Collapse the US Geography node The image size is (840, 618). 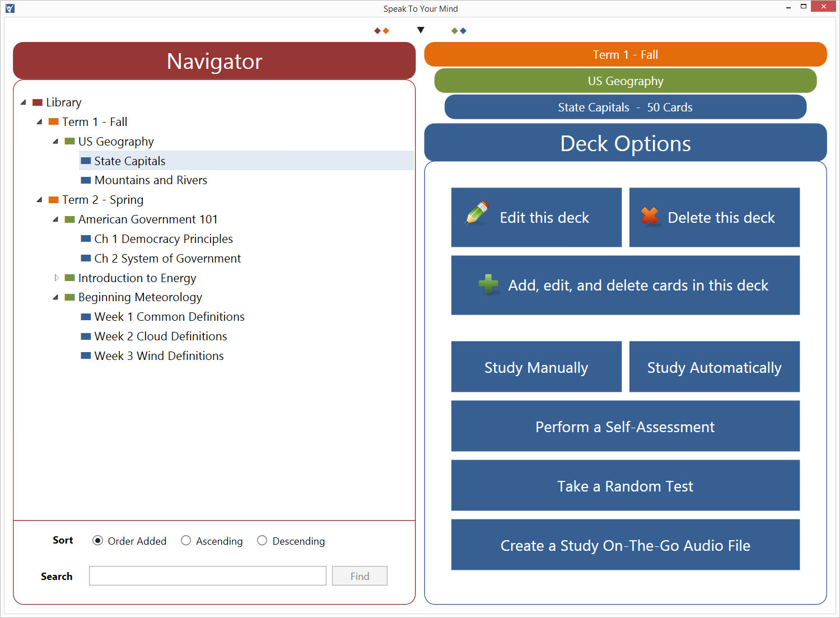coord(55,141)
